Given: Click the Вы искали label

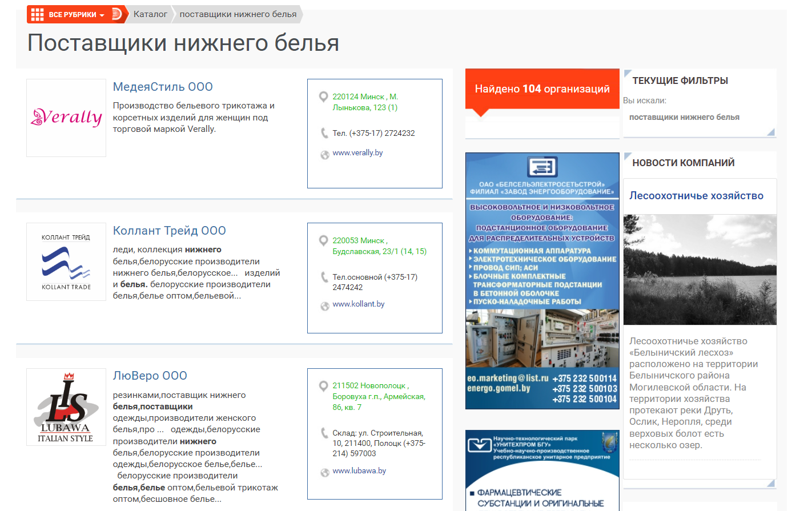Looking at the screenshot, I should [x=645, y=100].
